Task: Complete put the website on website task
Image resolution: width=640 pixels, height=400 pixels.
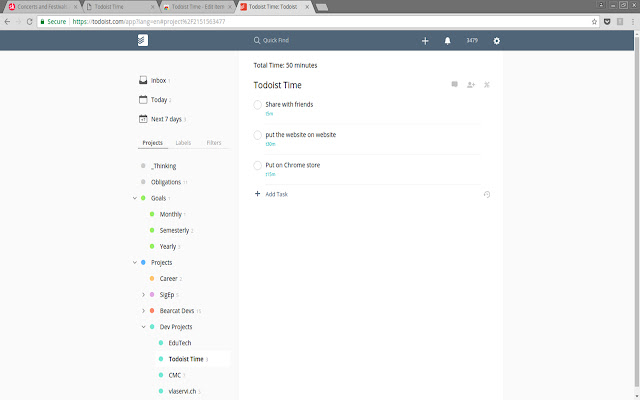Action: click(x=258, y=135)
